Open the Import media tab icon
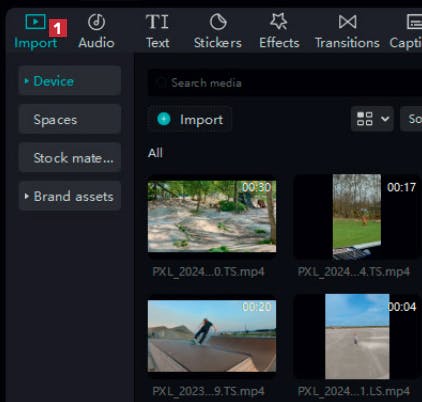Screen dimensions: 422x402 click(x=35, y=21)
